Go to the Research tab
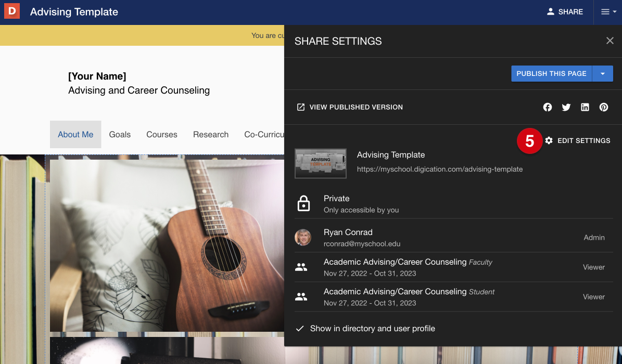The image size is (622, 364). click(211, 134)
